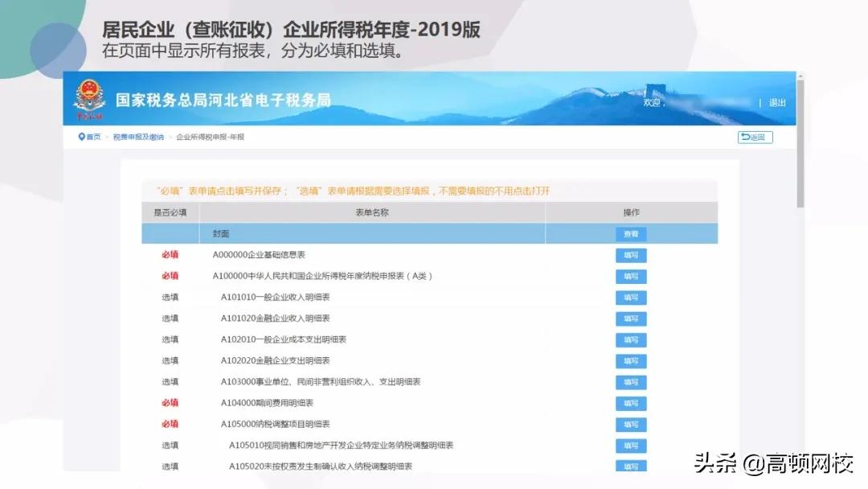
Task: Click the 返回 button at top right
Action: [754, 137]
